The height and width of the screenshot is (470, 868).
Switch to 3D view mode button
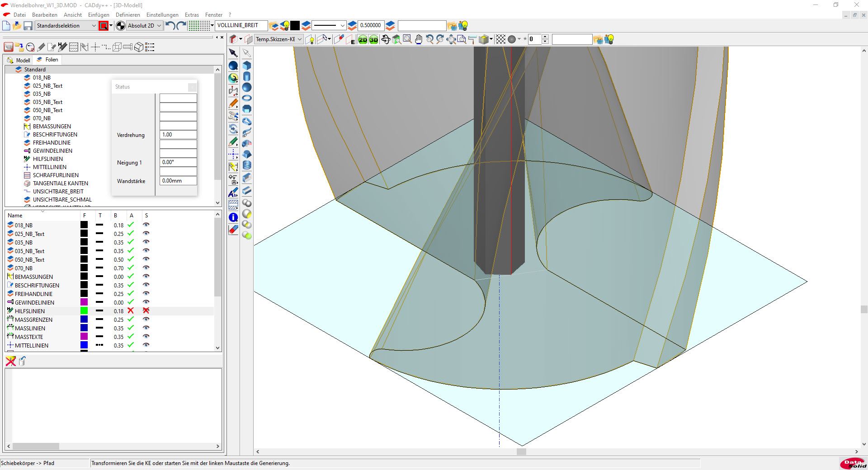(373, 40)
